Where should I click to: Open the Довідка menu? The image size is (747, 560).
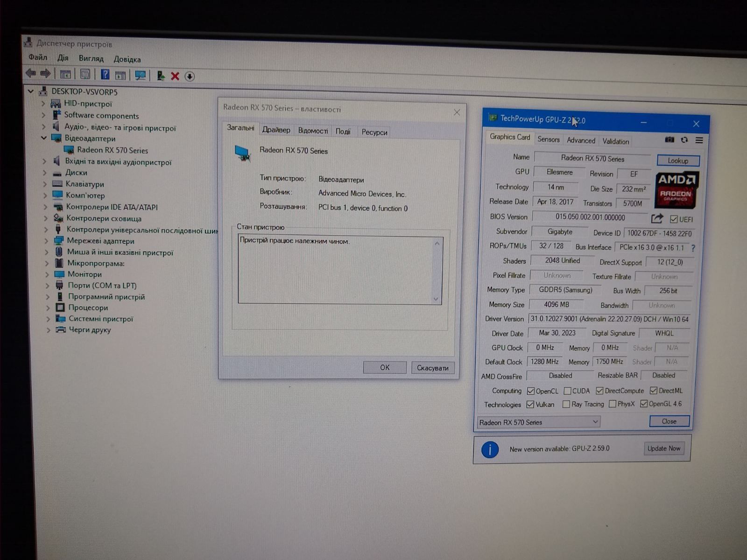click(127, 59)
